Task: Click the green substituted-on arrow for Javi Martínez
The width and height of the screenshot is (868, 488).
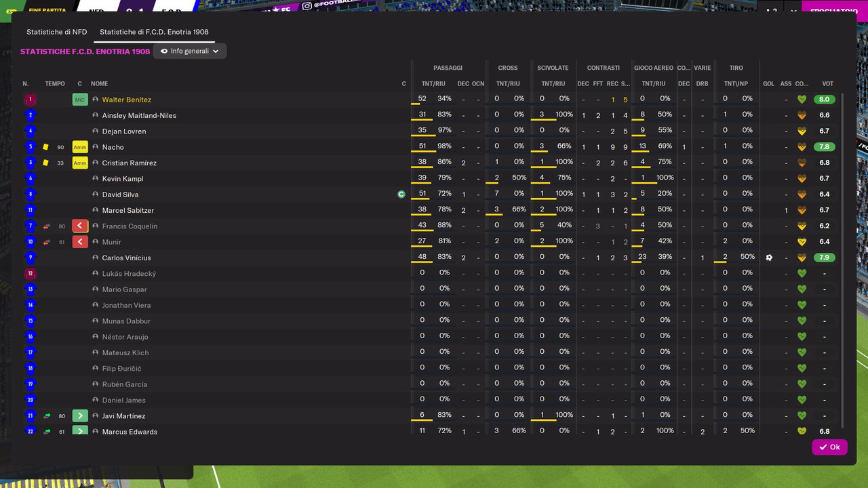Action: 80,416
